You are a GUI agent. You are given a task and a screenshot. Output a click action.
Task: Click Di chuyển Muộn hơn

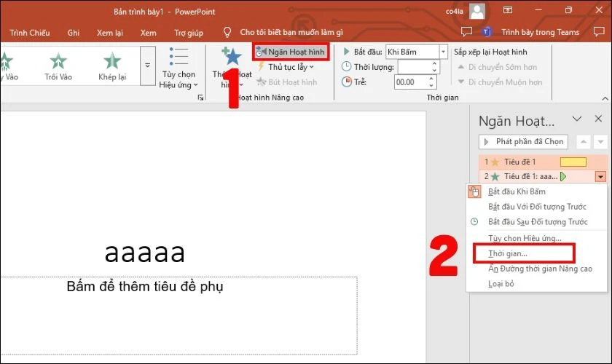(500, 82)
